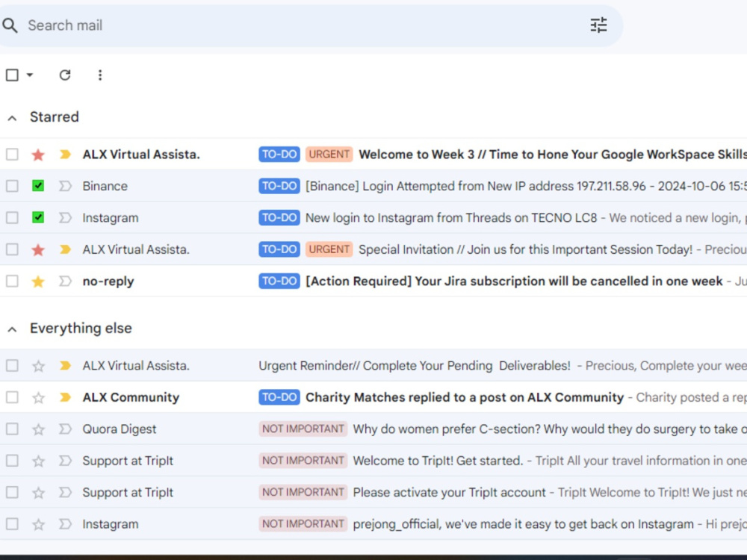Image resolution: width=747 pixels, height=560 pixels.
Task: Open the More options three-dot menu
Action: [x=99, y=75]
